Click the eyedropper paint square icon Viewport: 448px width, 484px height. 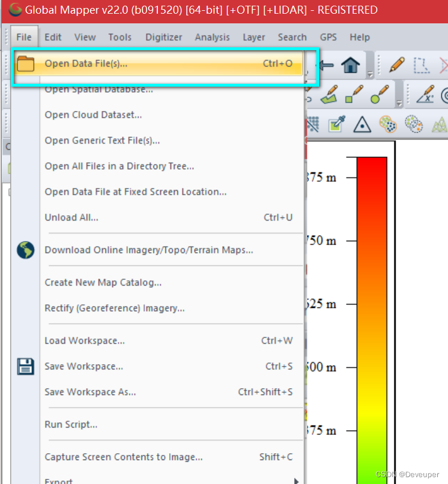pyautogui.click(x=337, y=124)
